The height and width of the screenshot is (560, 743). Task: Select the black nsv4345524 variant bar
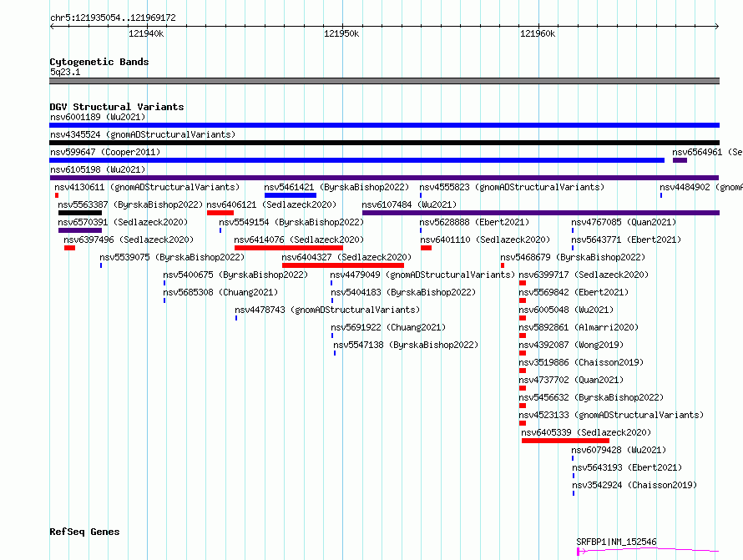click(384, 143)
